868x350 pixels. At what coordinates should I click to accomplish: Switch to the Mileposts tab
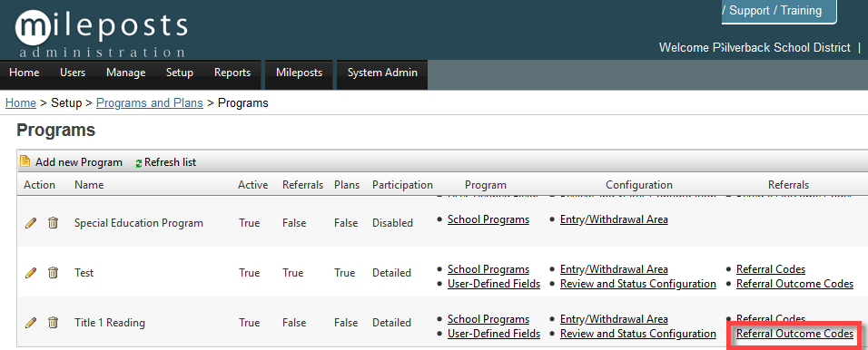[x=299, y=73]
